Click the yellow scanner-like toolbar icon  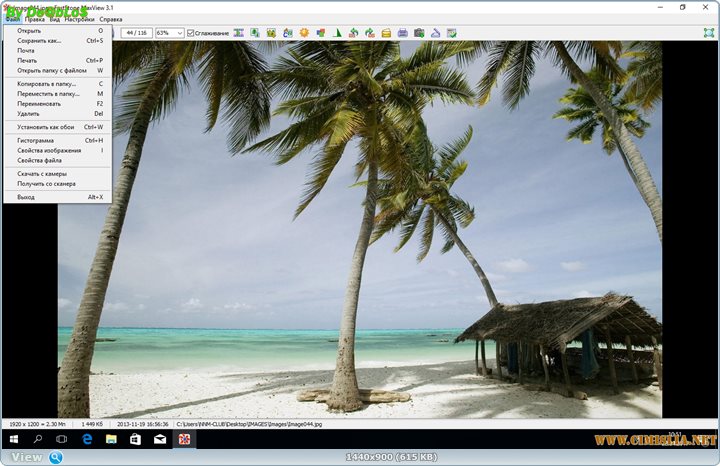[386, 33]
